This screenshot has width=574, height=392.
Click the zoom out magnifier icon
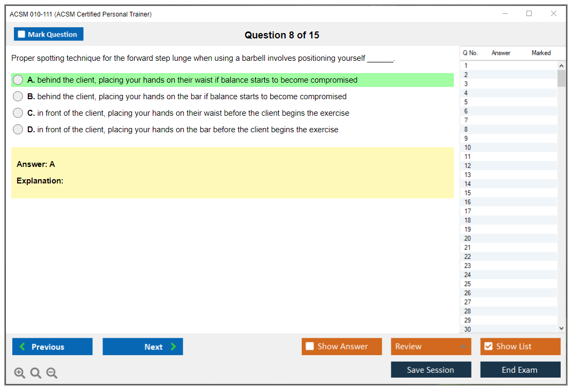click(x=52, y=373)
